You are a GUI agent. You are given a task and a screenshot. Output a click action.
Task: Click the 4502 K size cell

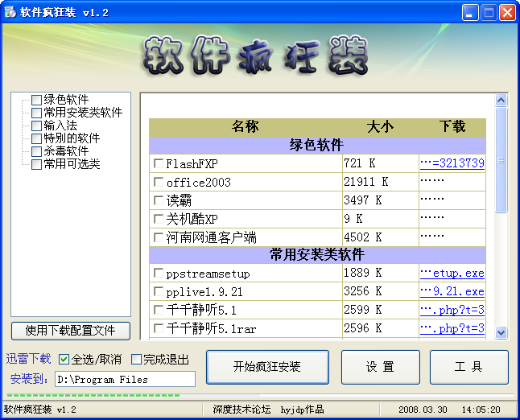click(381, 237)
